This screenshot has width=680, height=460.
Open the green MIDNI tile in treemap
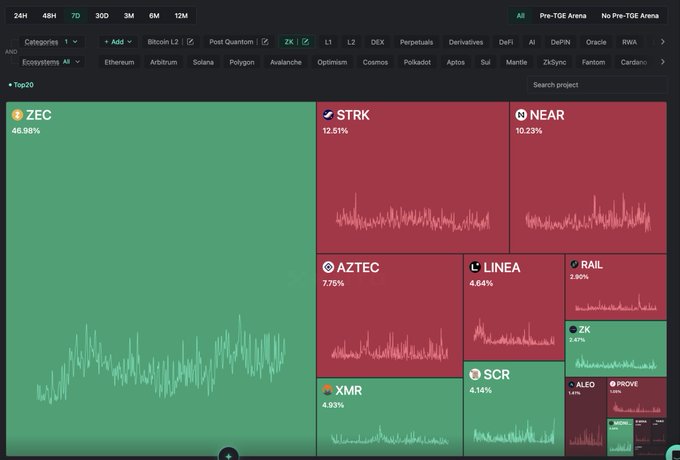coord(620,437)
